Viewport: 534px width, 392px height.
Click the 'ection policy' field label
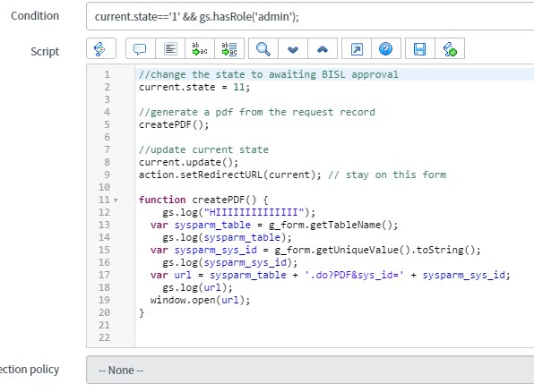(x=29, y=370)
